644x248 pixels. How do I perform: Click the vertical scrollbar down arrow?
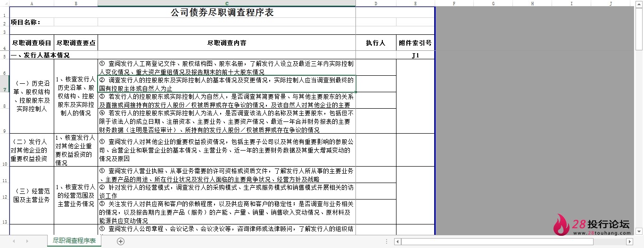[639, 231]
